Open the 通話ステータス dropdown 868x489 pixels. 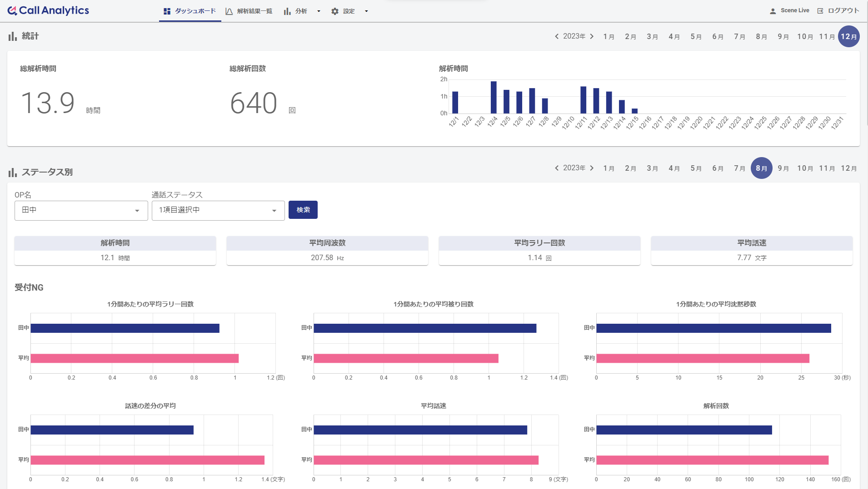218,210
